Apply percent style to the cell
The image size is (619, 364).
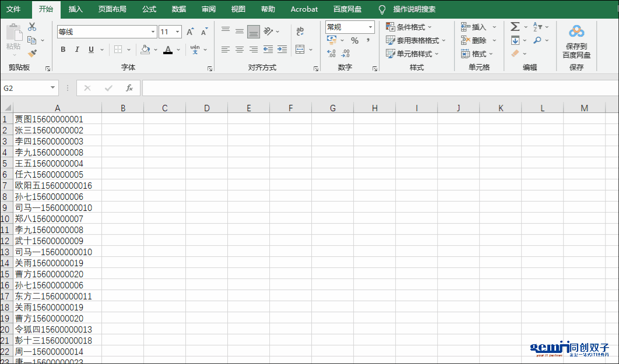point(354,41)
